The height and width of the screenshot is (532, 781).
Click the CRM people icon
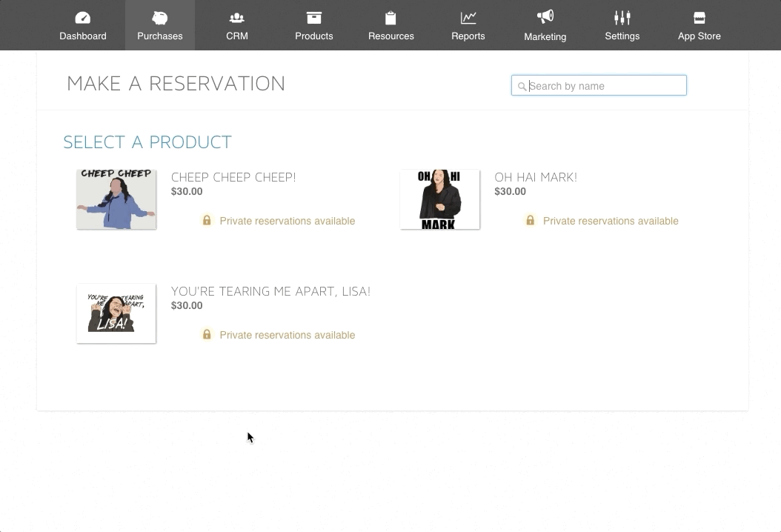[x=237, y=18]
